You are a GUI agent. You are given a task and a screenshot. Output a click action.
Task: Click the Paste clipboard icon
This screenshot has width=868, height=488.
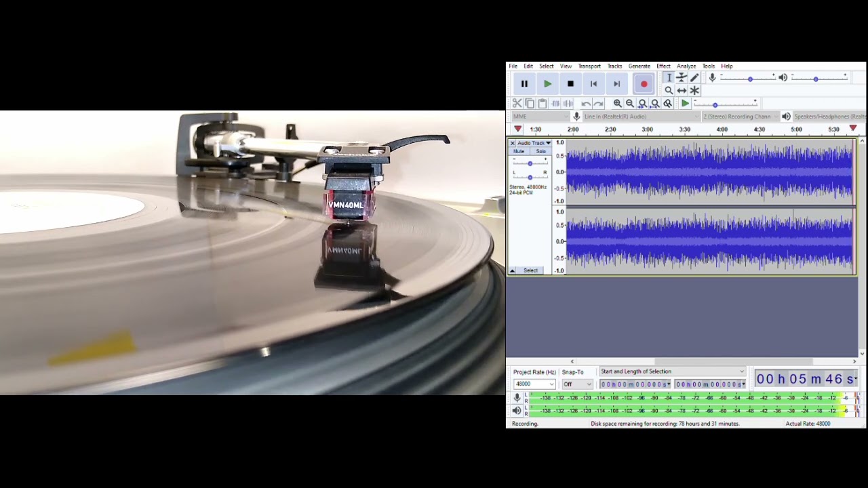[x=542, y=103]
